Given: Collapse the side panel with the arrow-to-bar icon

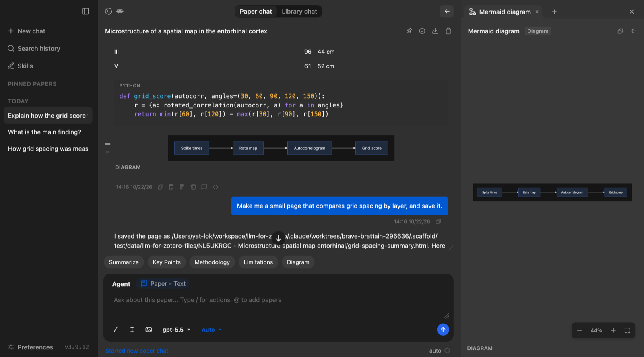Looking at the screenshot, I should [446, 11].
